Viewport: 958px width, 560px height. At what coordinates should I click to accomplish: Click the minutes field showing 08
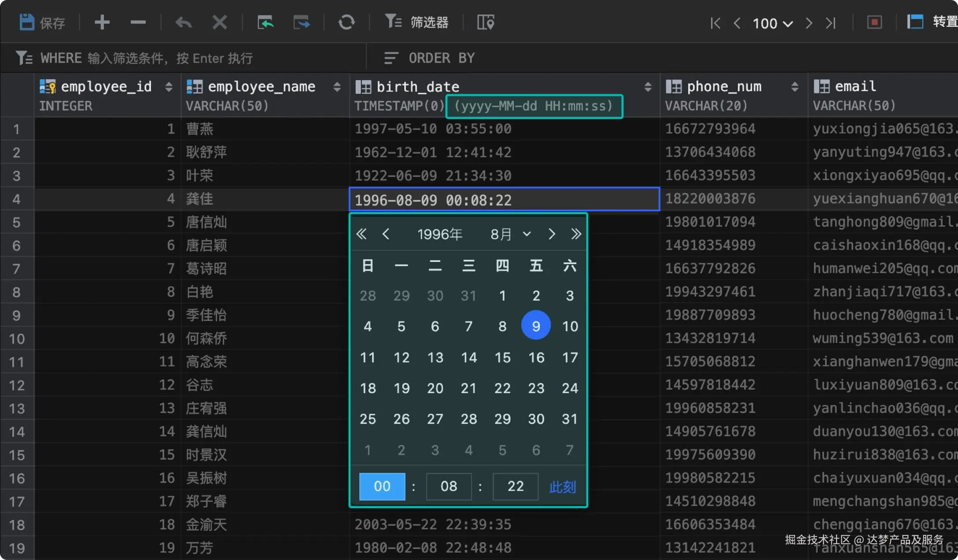pos(449,486)
